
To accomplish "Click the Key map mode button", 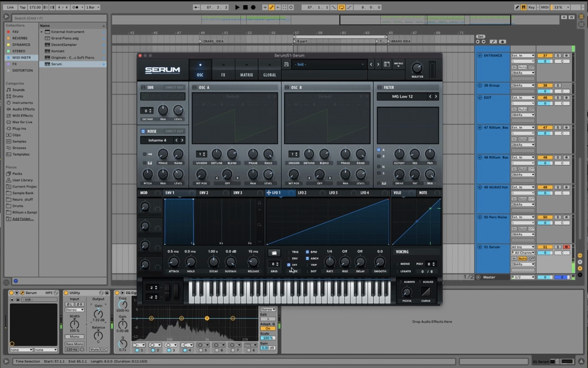I will 531,7.
